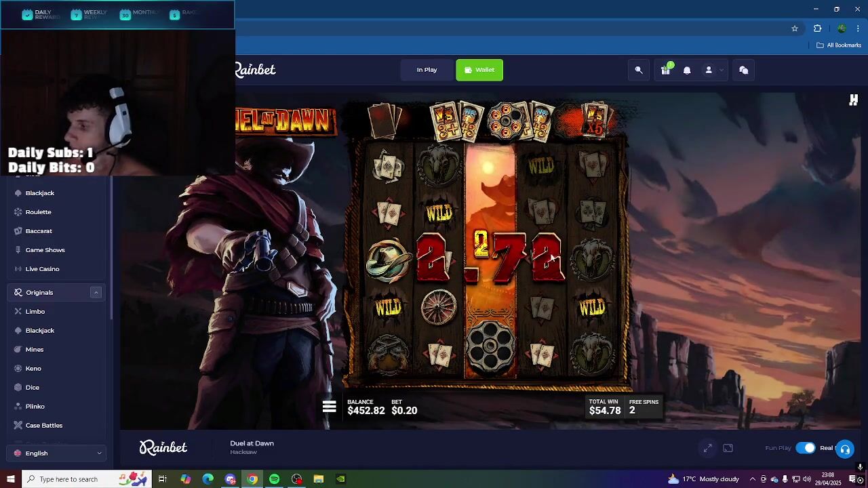Viewport: 868px width, 488px height.
Task: Open Chrome's three-dot menu
Action: click(x=859, y=28)
